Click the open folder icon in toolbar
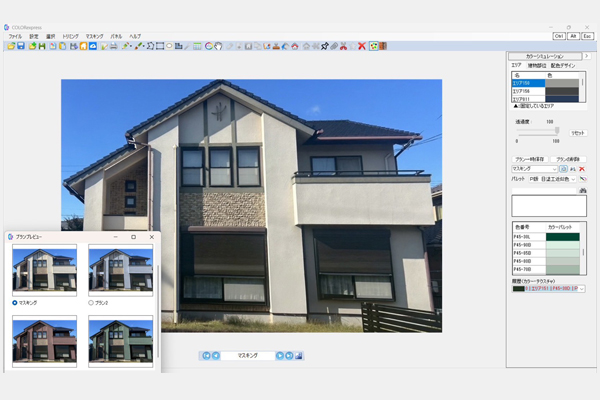The width and height of the screenshot is (600, 400). [x=11, y=46]
